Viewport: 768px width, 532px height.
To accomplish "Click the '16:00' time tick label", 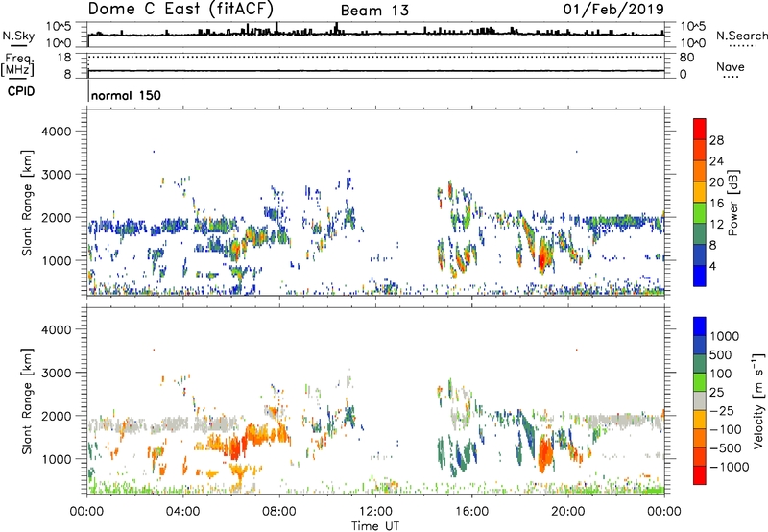I will click(471, 512).
